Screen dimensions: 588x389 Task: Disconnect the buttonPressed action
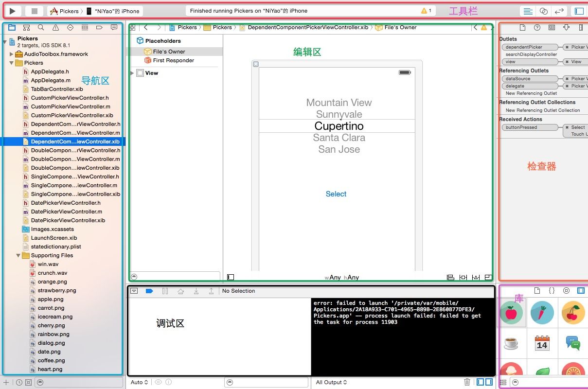pos(567,127)
